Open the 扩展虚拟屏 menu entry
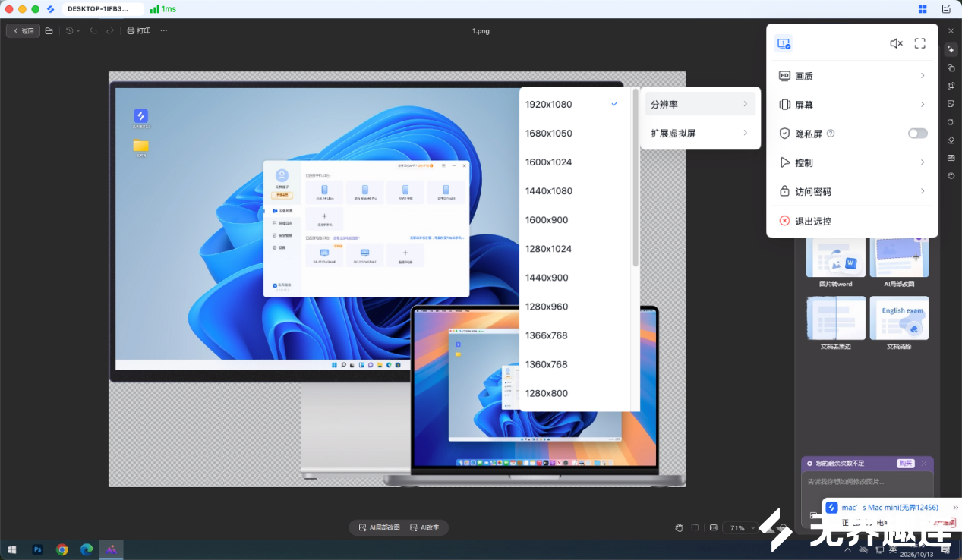Image resolution: width=962 pixels, height=560 pixels. point(700,133)
